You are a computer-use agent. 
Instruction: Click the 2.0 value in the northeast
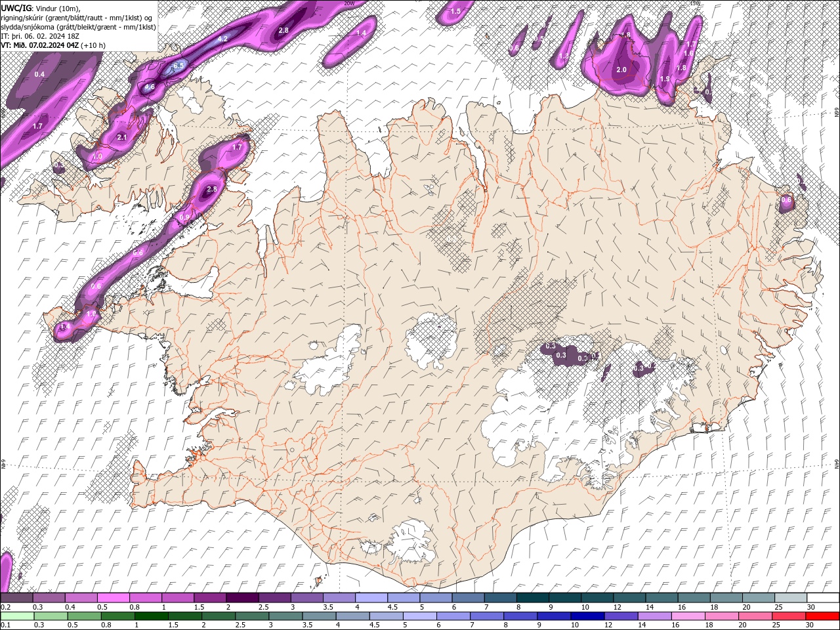(621, 70)
